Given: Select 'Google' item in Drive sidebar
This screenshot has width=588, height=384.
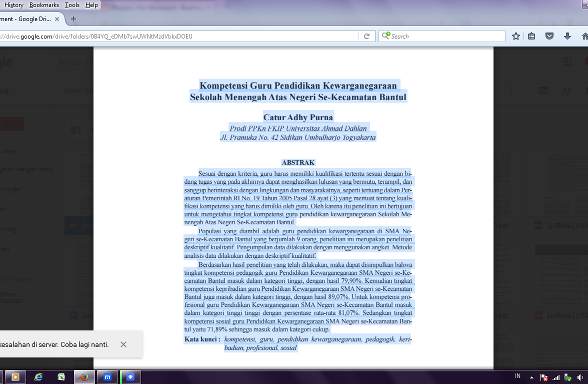Looking at the screenshot, I should pyautogui.click(x=10, y=189).
